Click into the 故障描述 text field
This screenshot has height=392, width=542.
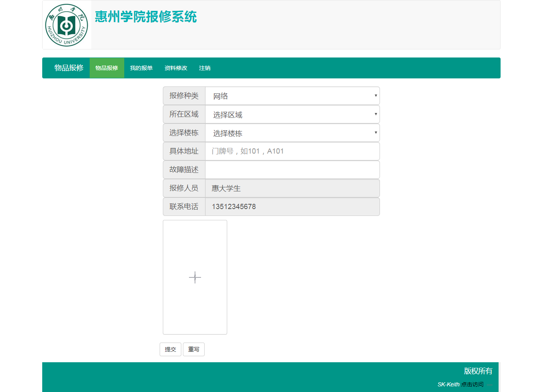[292, 170]
